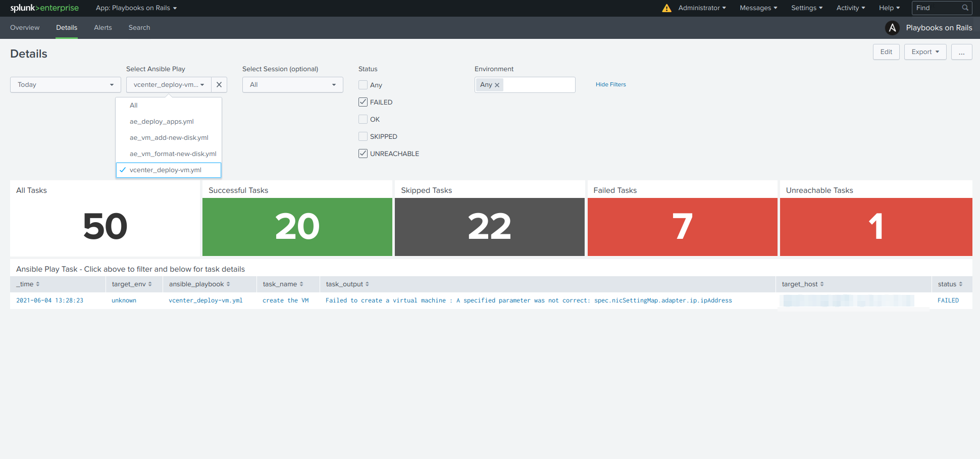Click the Edit button

(886, 52)
